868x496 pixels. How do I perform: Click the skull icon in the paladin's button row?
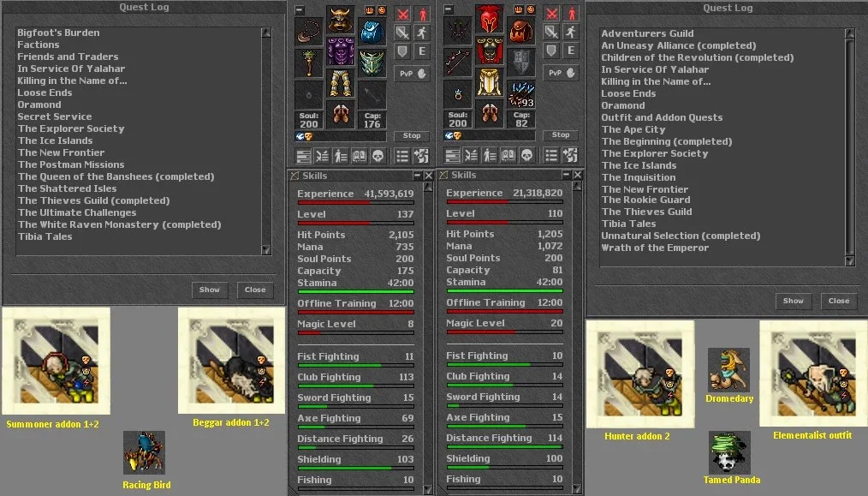click(x=527, y=155)
